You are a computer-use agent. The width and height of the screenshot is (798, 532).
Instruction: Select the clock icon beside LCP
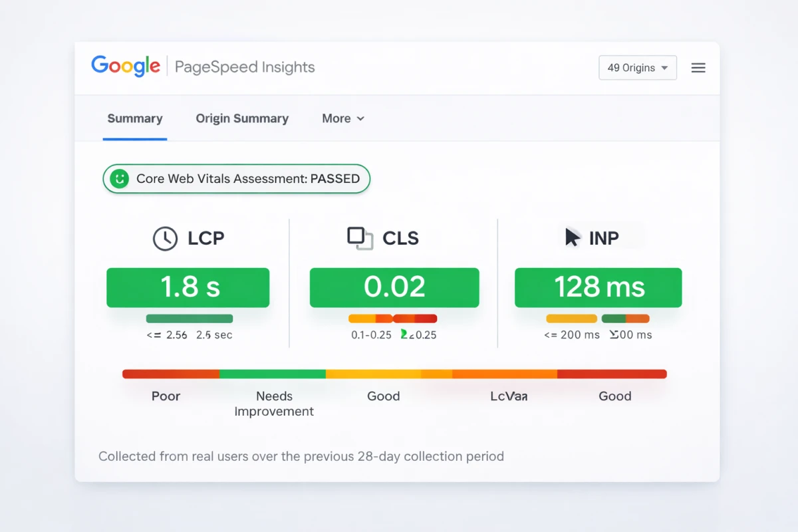tap(165, 238)
